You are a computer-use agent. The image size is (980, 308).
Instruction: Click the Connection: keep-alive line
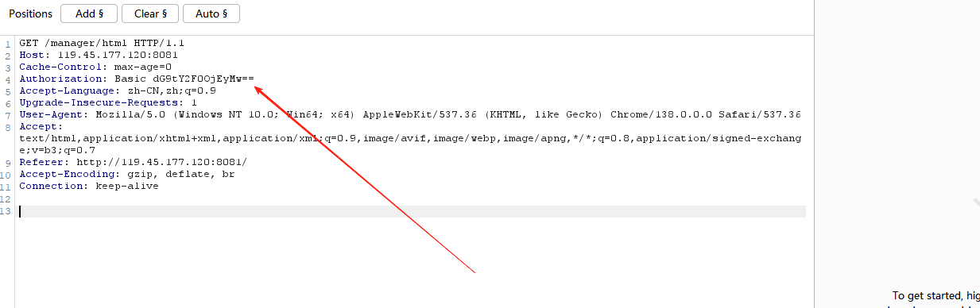click(89, 186)
